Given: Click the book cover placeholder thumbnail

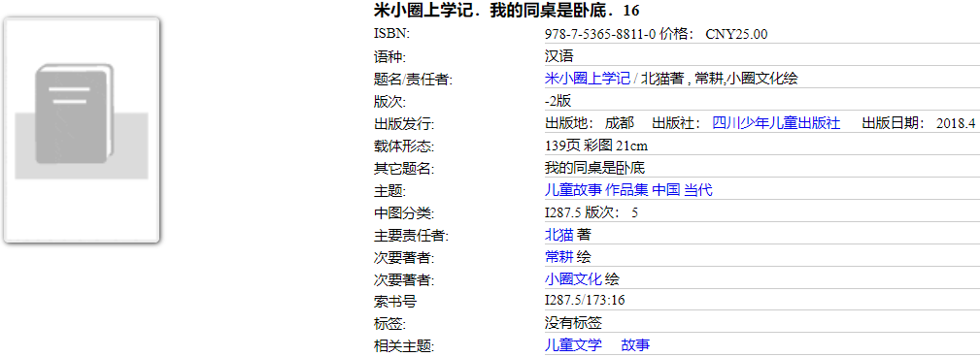Looking at the screenshot, I should tap(82, 130).
